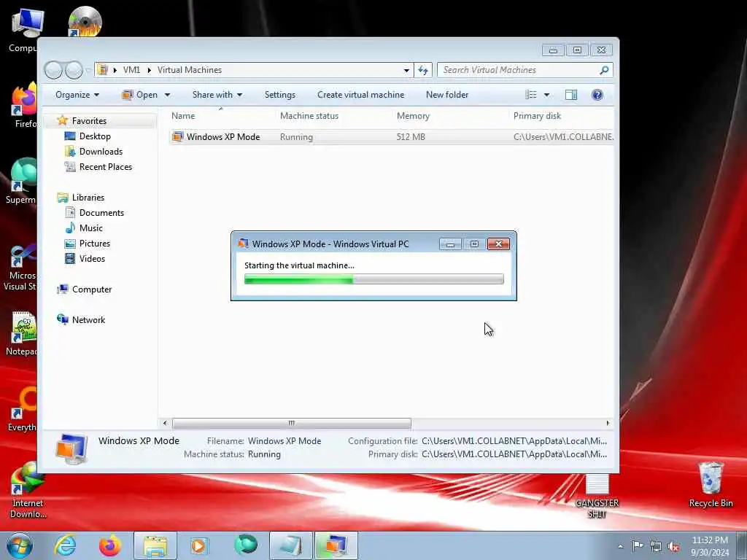Click the search magnifier icon
The width and height of the screenshot is (747, 560).
point(604,70)
